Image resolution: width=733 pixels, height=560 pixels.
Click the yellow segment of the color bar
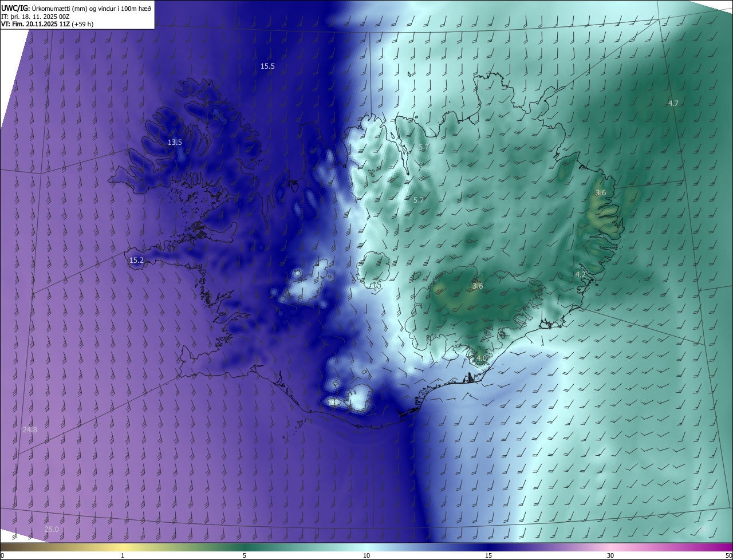click(123, 547)
